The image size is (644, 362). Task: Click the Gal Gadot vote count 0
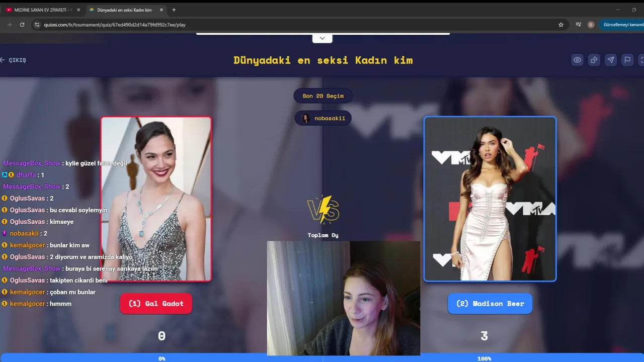coord(162,336)
